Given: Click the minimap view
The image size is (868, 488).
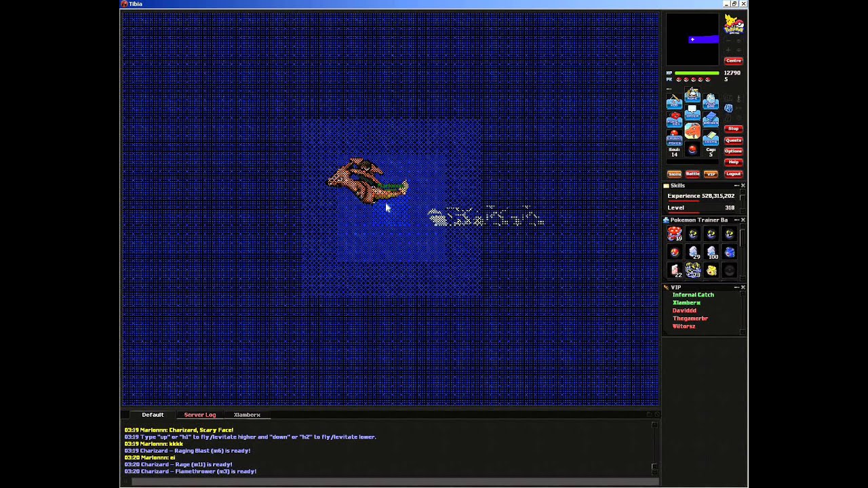Looking at the screenshot, I should click(x=692, y=39).
